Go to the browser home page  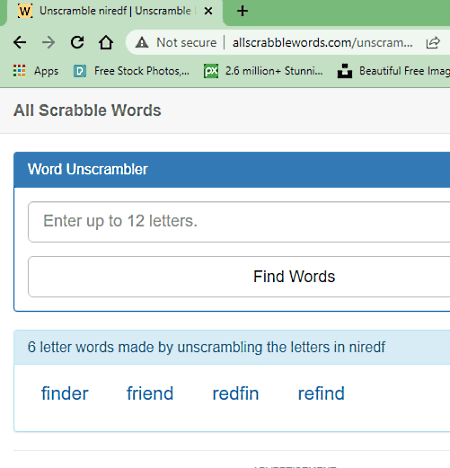pyautogui.click(x=106, y=42)
